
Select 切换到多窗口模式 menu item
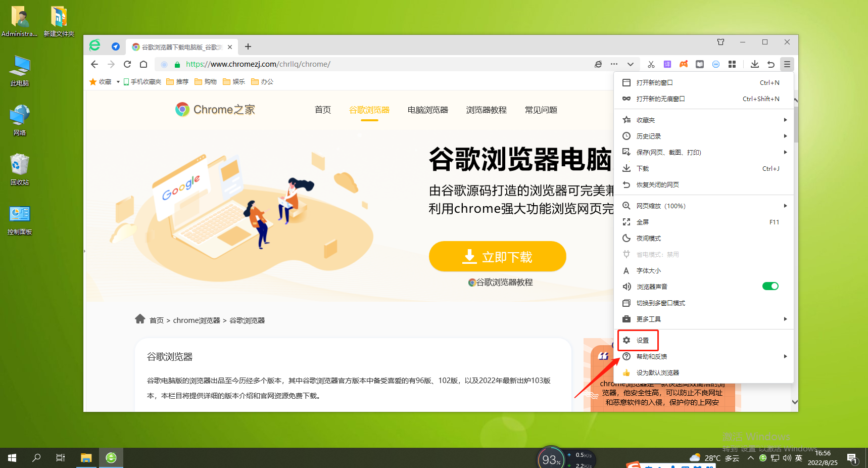[704, 303]
